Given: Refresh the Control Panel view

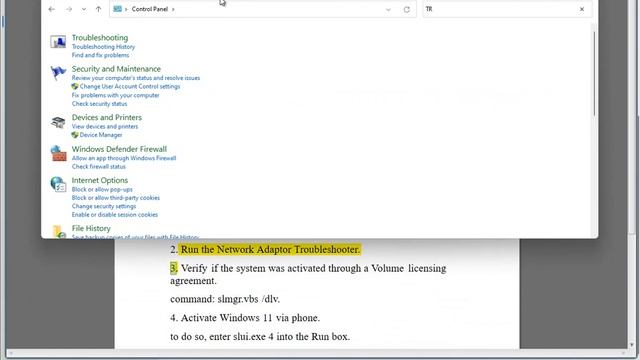Looking at the screenshot, I should (407, 9).
